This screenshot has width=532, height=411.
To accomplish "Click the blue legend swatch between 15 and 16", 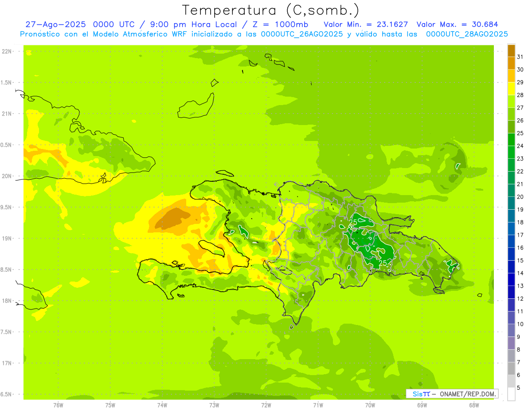I will [x=511, y=254].
